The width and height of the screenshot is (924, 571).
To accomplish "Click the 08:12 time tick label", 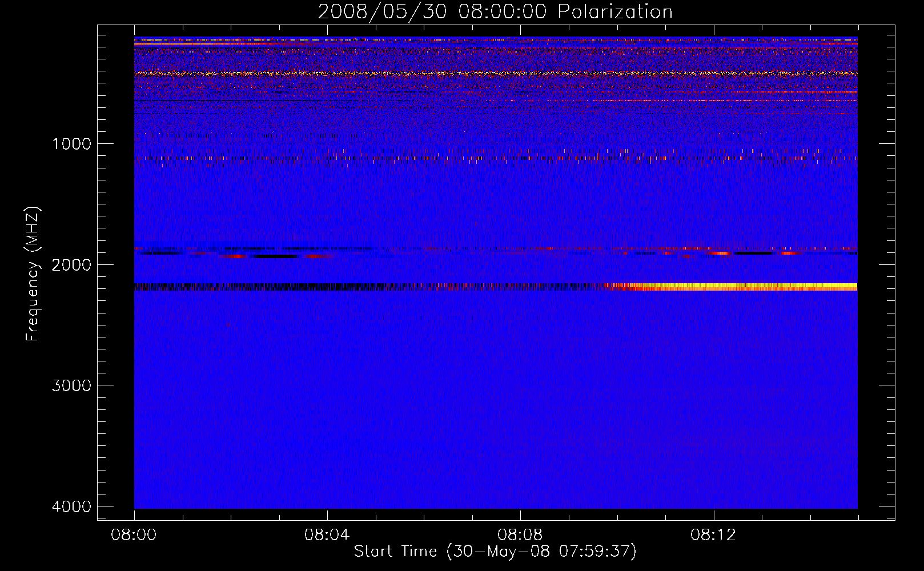I will 713,535.
